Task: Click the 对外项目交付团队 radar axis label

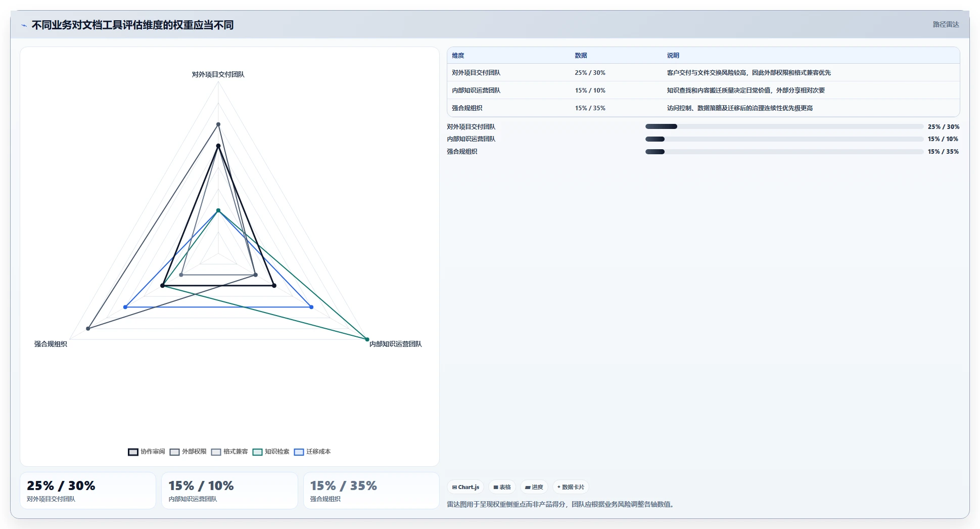Action: pyautogui.click(x=218, y=74)
